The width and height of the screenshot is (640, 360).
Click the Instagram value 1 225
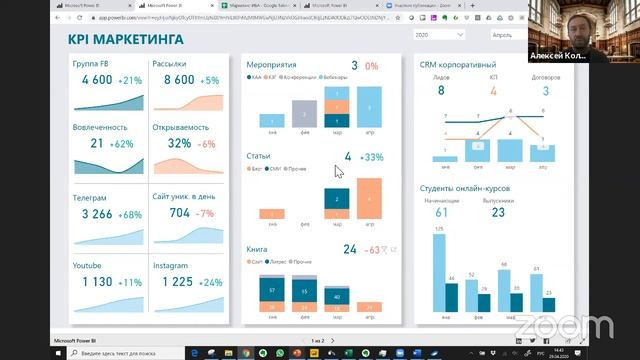pos(178,282)
